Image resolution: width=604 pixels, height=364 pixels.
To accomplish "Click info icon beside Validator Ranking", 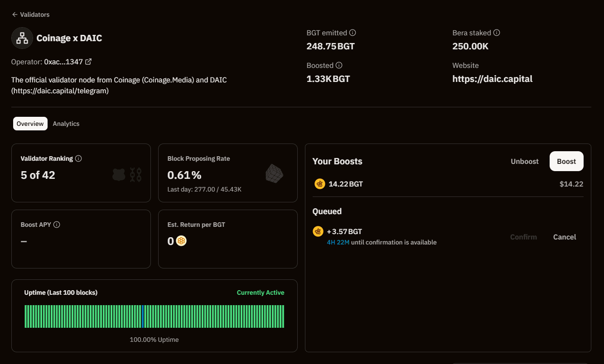I will (x=78, y=158).
